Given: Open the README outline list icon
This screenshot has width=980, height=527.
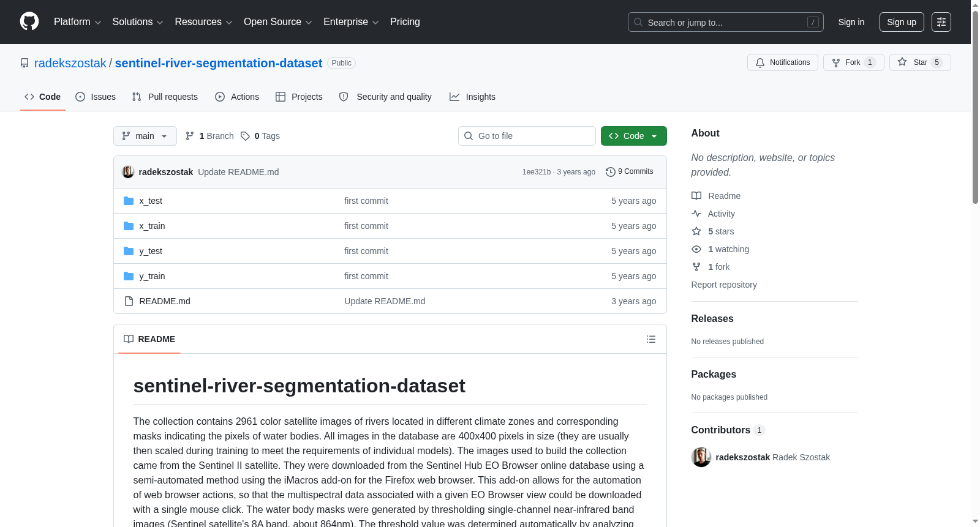Looking at the screenshot, I should pos(651,339).
